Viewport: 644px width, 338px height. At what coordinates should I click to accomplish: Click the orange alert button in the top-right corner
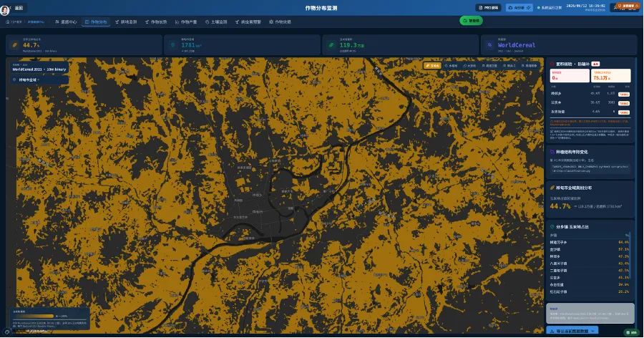(628, 6)
